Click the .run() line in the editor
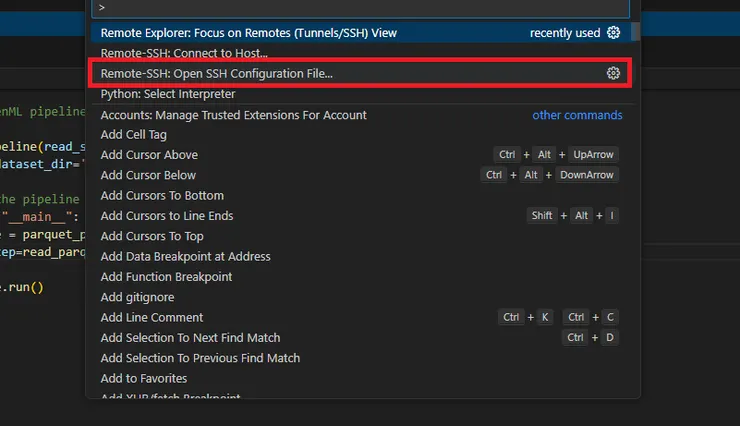740x426 pixels. click(22, 287)
